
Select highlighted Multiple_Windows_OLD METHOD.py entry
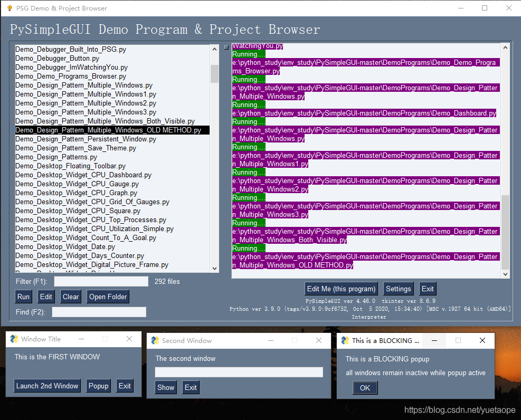(112, 130)
